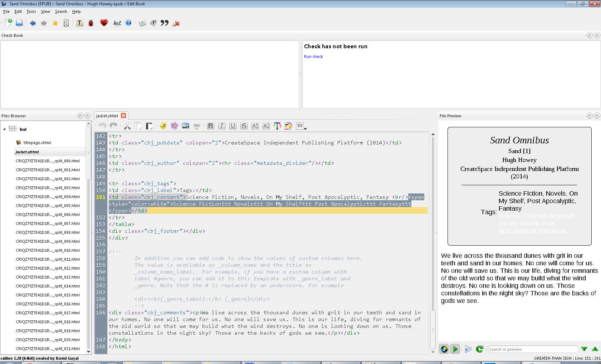Collapse the Text tree section

click(4, 129)
